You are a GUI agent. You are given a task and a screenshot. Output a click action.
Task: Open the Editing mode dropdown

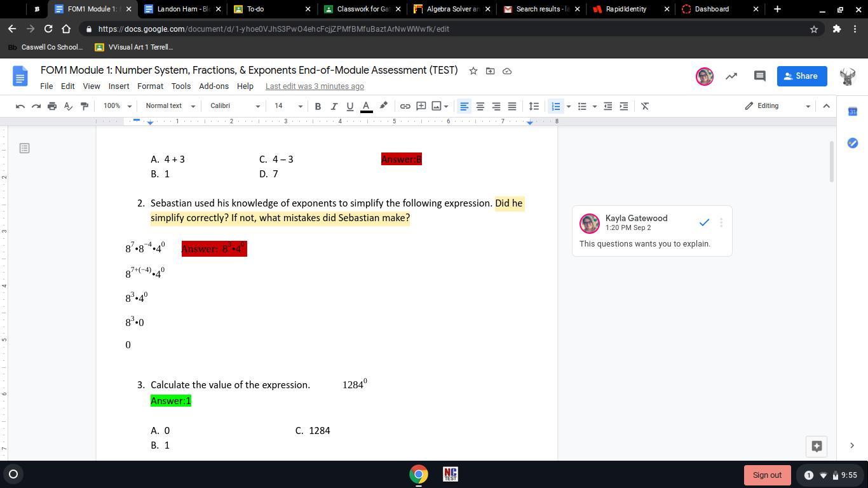(778, 106)
